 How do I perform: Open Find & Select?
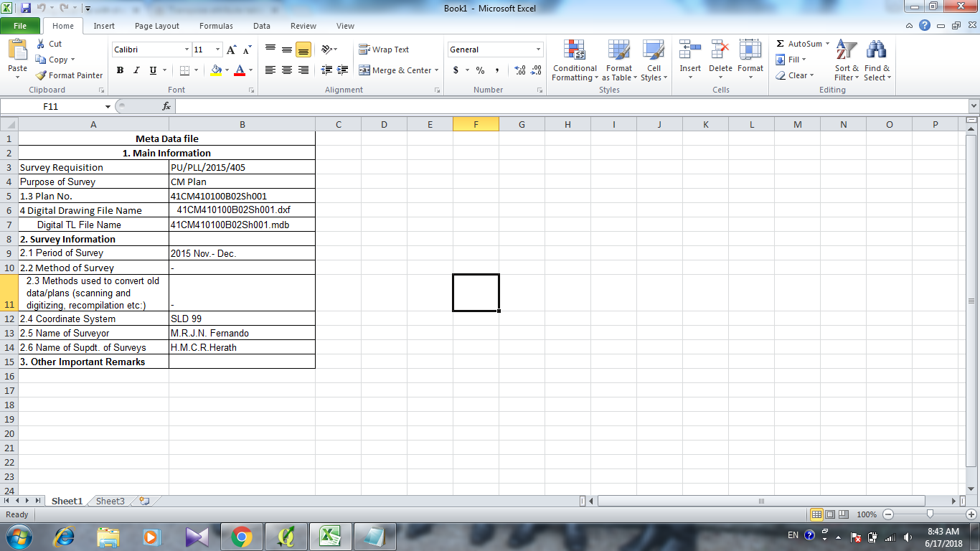[x=877, y=61]
